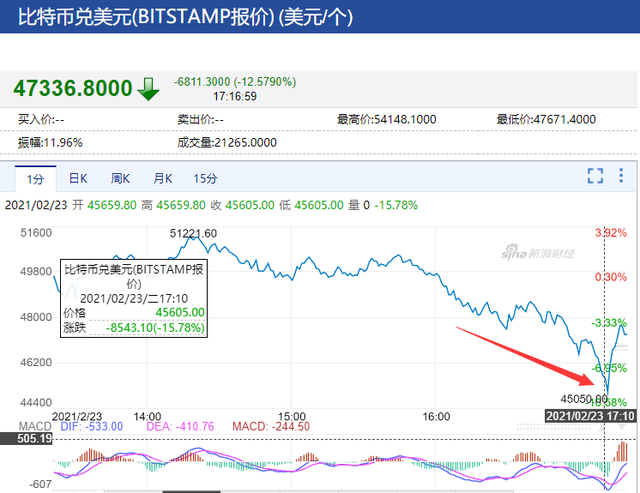Click the DEA: -410.76 indicator value

(180, 426)
